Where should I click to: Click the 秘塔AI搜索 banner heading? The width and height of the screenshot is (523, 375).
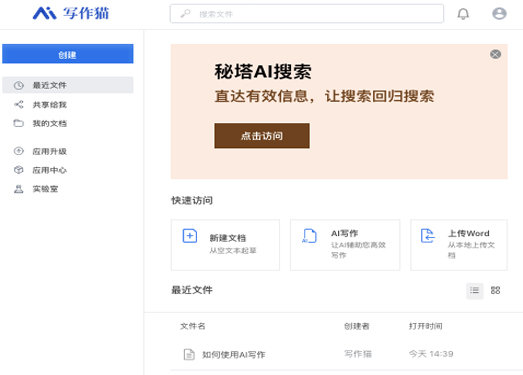click(263, 72)
